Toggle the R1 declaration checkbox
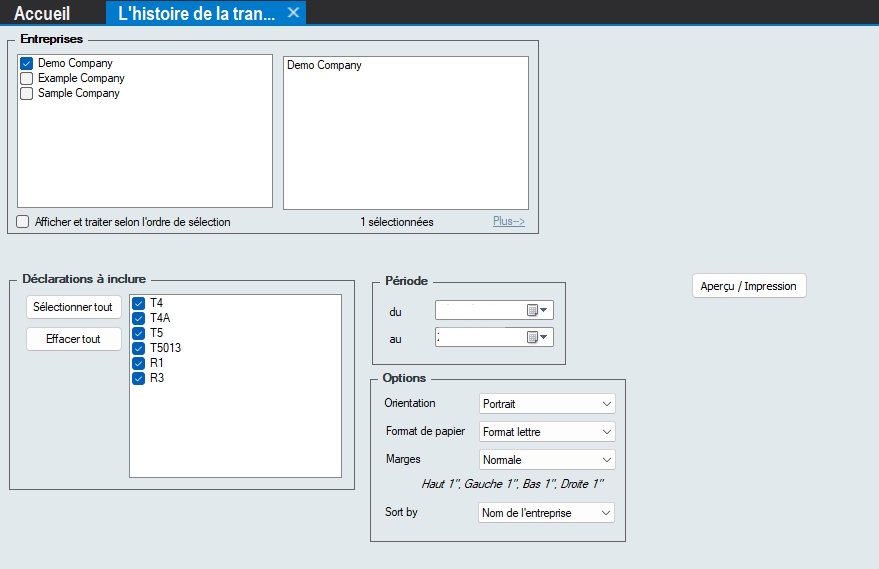The image size is (879, 569). pos(139,363)
